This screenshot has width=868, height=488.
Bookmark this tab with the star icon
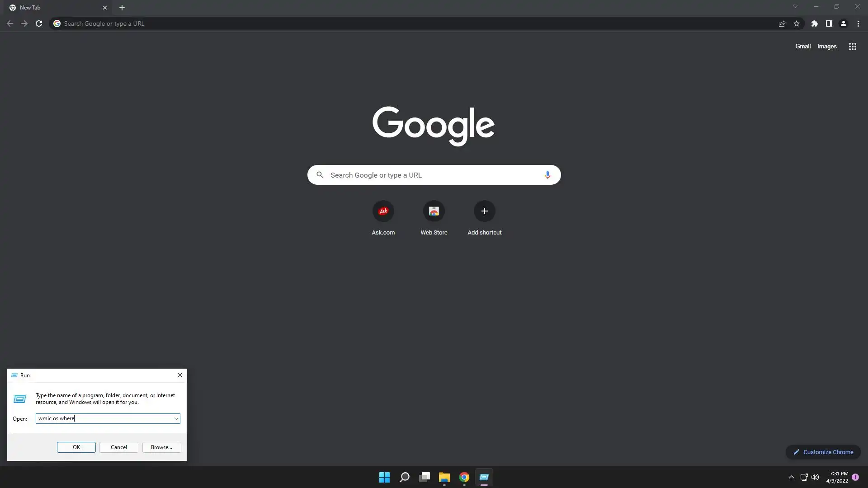click(797, 23)
